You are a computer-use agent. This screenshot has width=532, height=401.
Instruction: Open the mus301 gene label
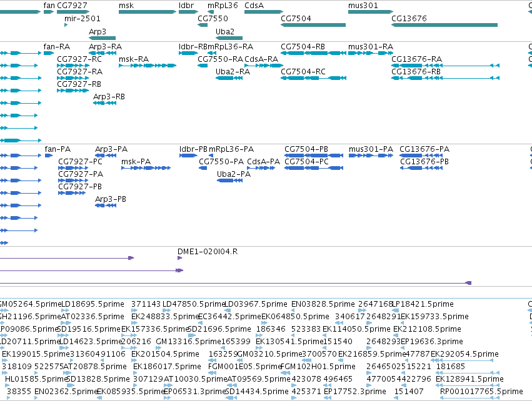click(x=363, y=6)
